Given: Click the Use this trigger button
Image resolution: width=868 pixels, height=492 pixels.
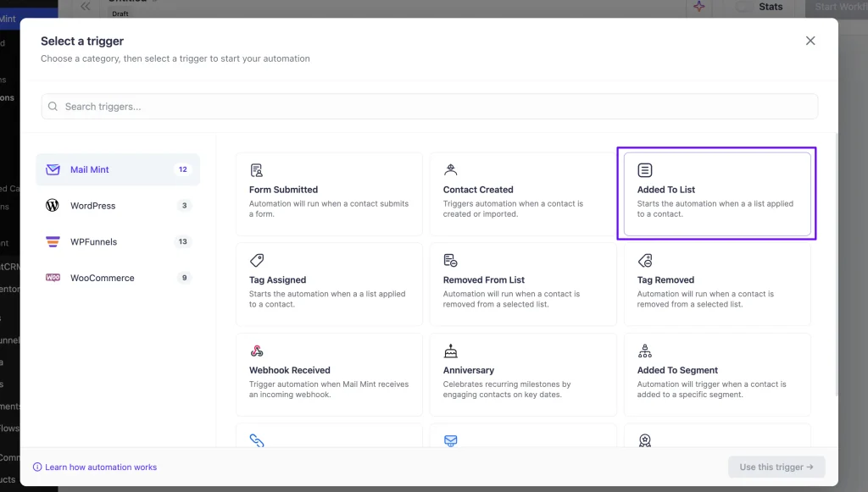Looking at the screenshot, I should tap(776, 467).
